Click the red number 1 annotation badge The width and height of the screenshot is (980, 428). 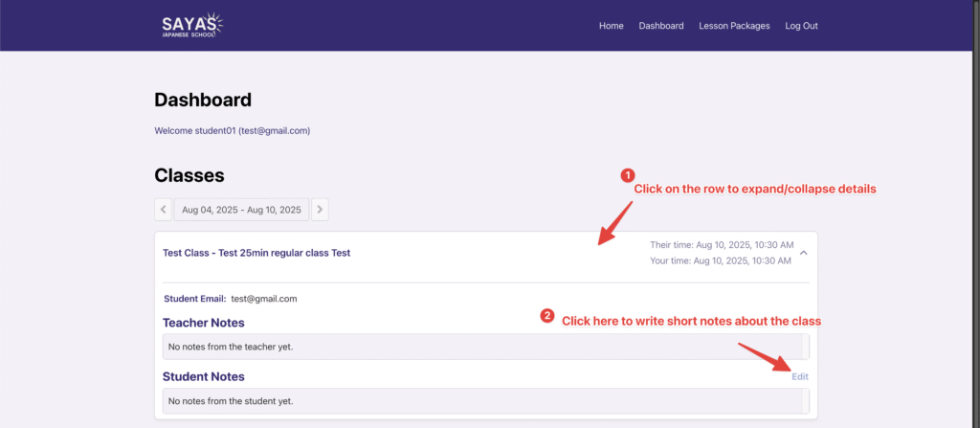[x=628, y=175]
